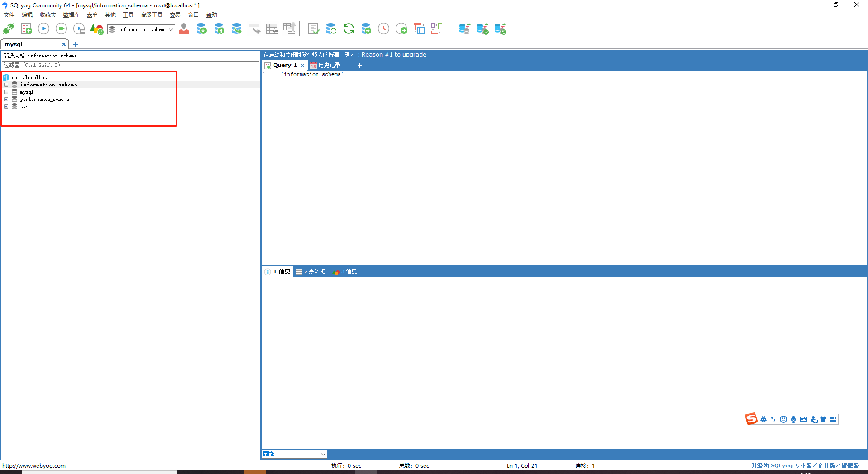Switch to the 2 表数据 tab

pyautogui.click(x=311, y=271)
